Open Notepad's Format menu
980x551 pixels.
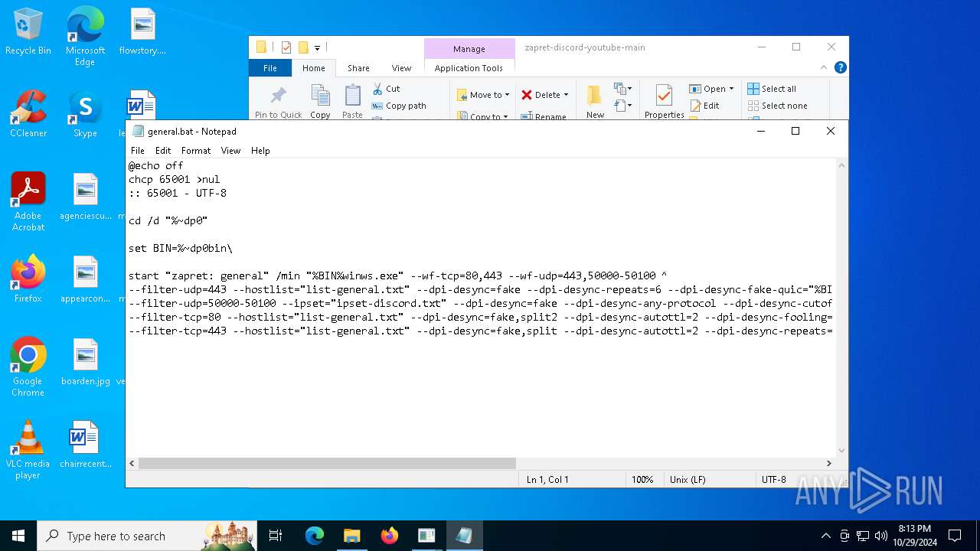tap(196, 151)
